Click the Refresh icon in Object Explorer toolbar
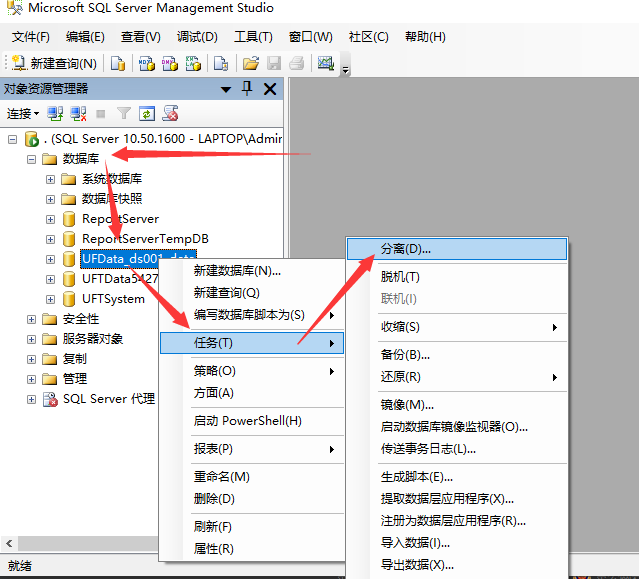639x579 pixels. pyautogui.click(x=147, y=113)
